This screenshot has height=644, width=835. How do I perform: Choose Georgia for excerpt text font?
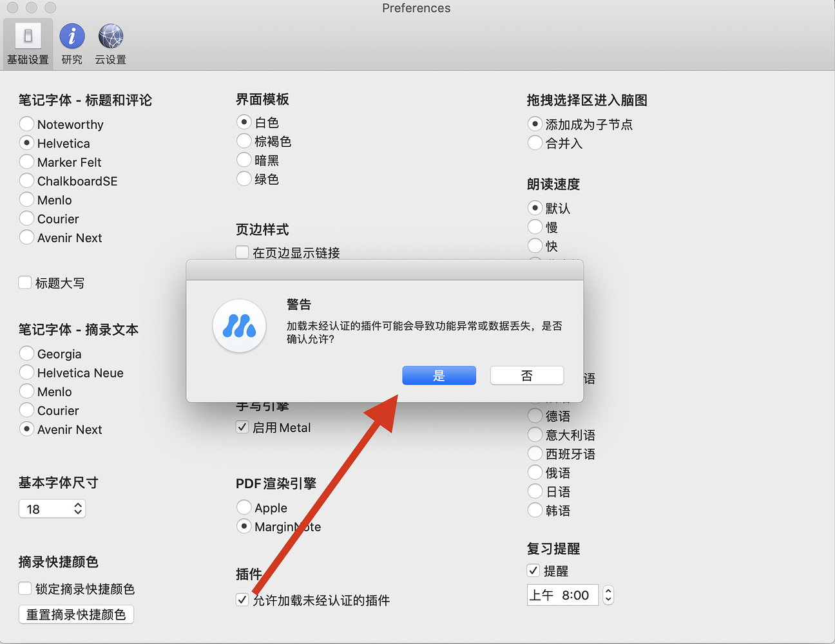point(26,354)
